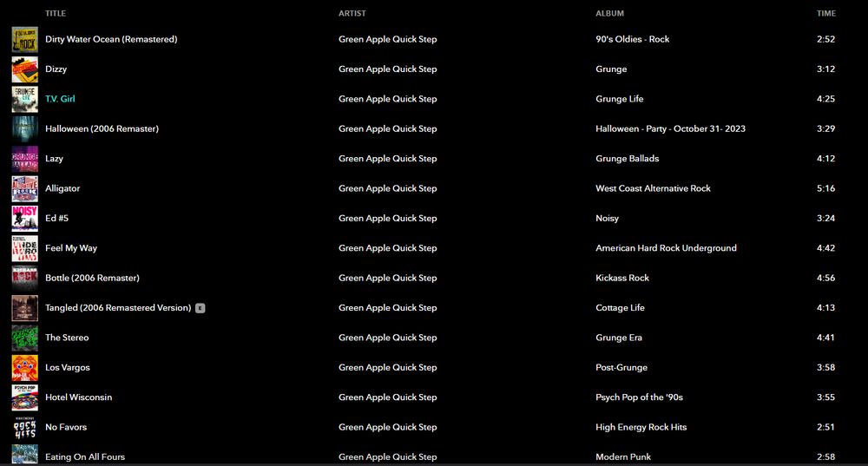Open the album Noisy

608,219
